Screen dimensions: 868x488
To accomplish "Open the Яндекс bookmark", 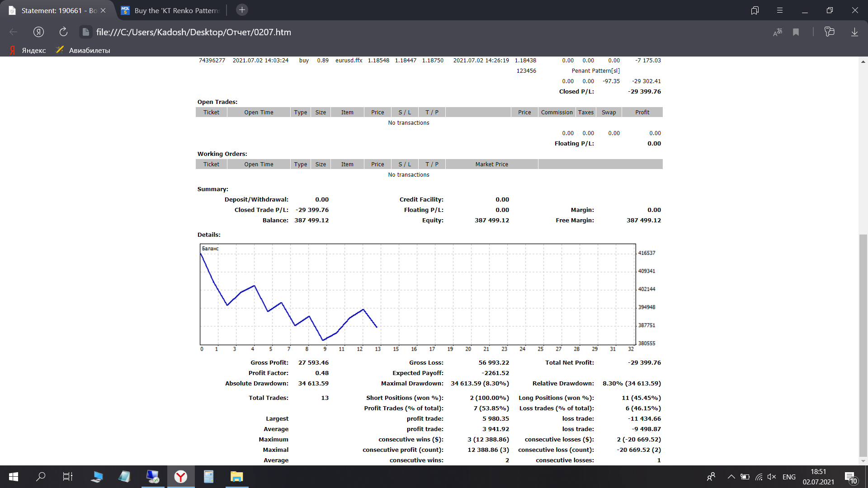I will click(x=28, y=50).
